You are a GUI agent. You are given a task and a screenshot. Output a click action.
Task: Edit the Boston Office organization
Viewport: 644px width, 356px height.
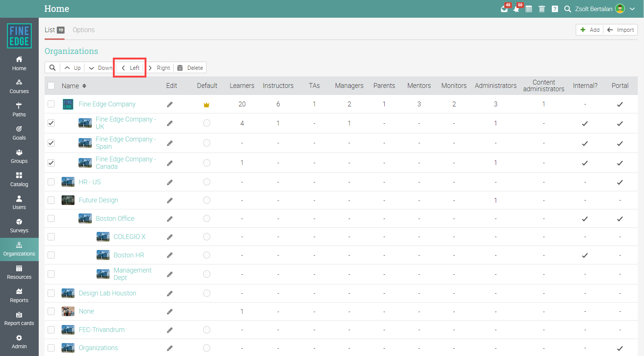pos(170,219)
